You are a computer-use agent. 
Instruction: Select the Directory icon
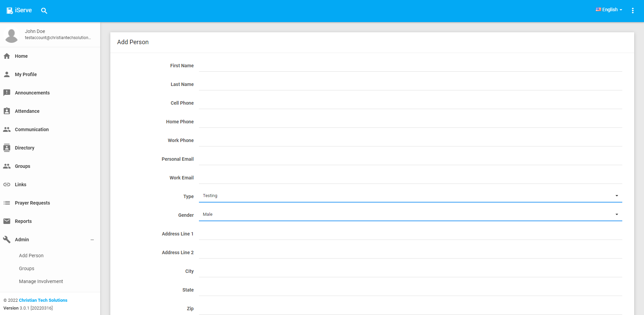click(x=7, y=147)
